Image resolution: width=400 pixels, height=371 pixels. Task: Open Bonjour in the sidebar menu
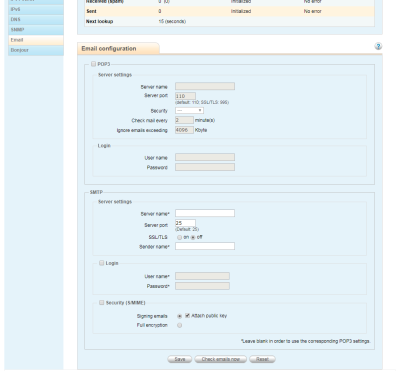[x=36, y=50]
